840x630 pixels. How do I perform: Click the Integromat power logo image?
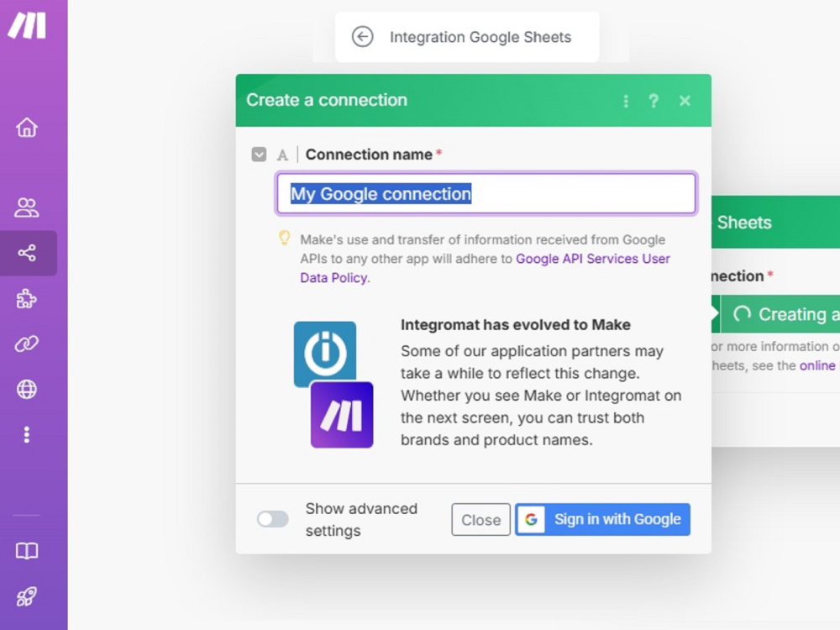pyautogui.click(x=325, y=352)
